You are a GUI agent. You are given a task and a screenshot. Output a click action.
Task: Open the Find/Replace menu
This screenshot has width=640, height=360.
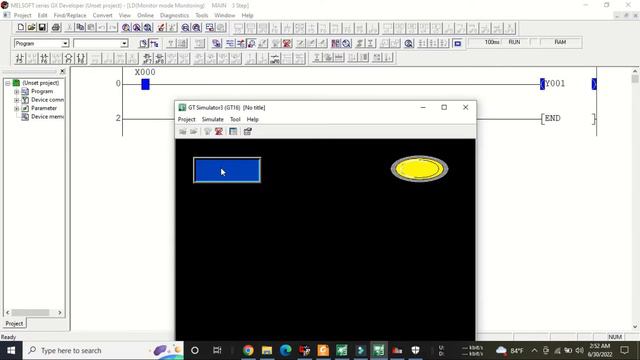coord(70,16)
